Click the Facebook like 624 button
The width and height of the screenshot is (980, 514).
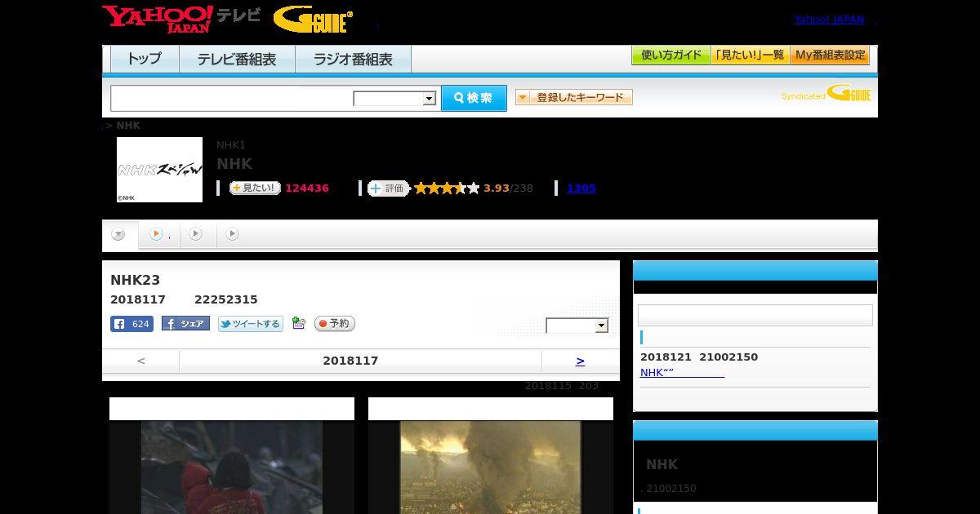(131, 324)
